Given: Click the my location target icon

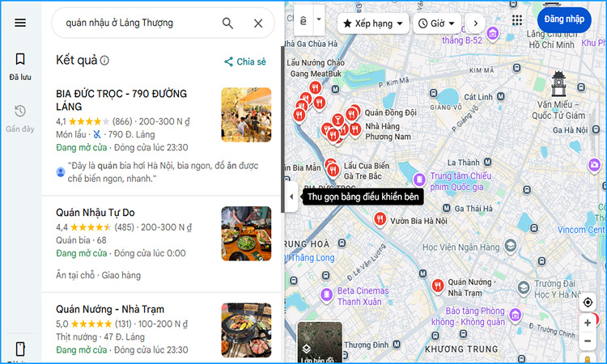Looking at the screenshot, I should pos(588,302).
